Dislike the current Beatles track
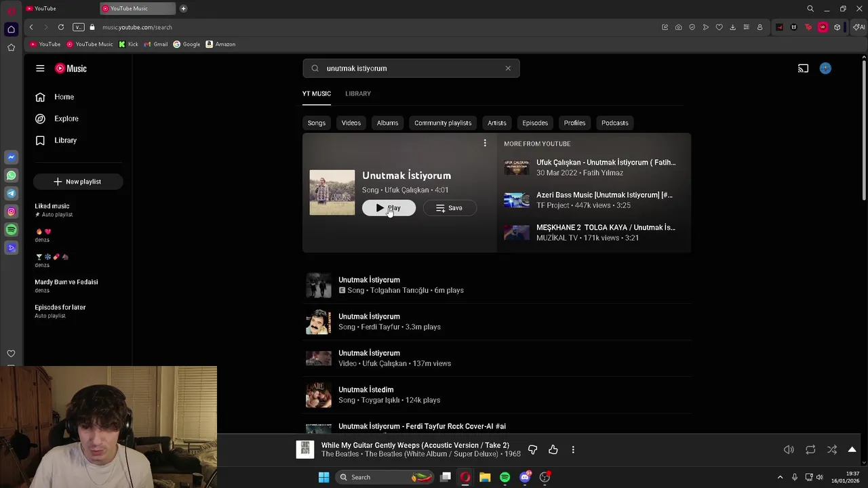The width and height of the screenshot is (868, 488). pos(532,449)
